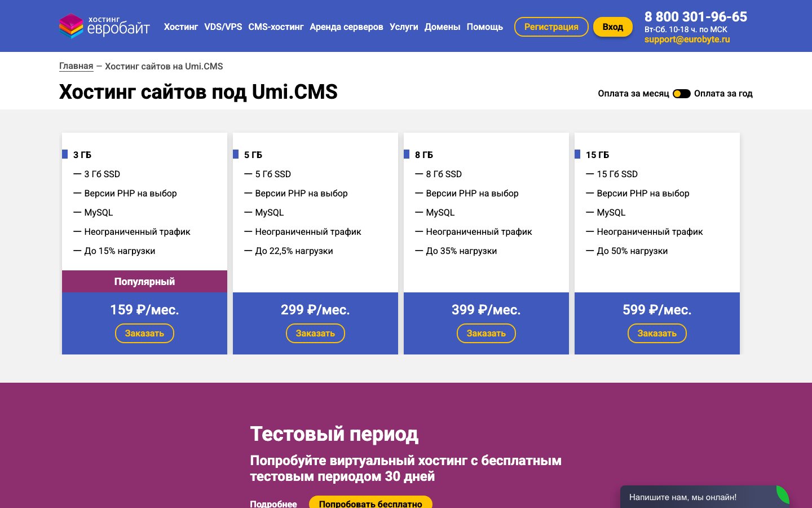Click the 'Хостинг сайтов под Umi.CMS' heading
Screen dimensions: 812x508
pyautogui.click(x=198, y=92)
